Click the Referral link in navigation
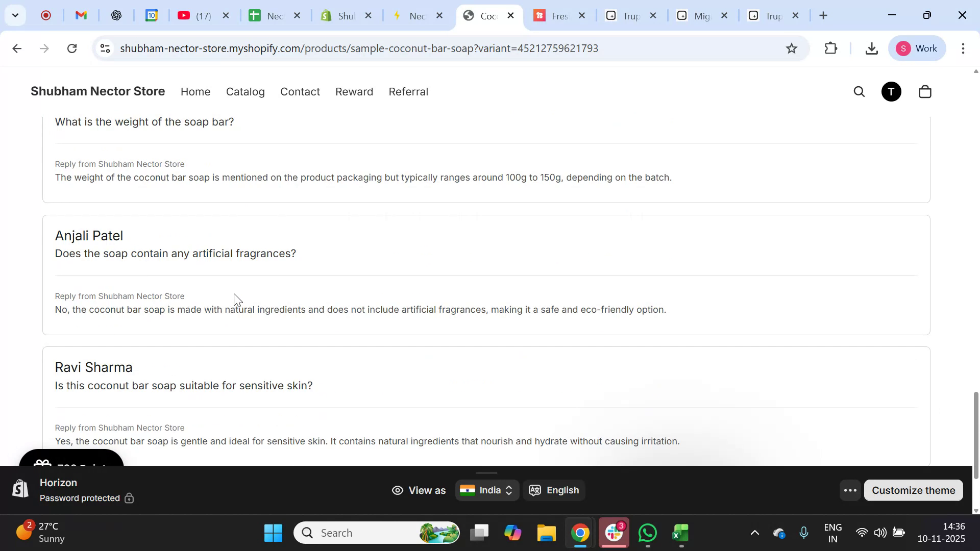The width and height of the screenshot is (980, 551). pyautogui.click(x=408, y=92)
